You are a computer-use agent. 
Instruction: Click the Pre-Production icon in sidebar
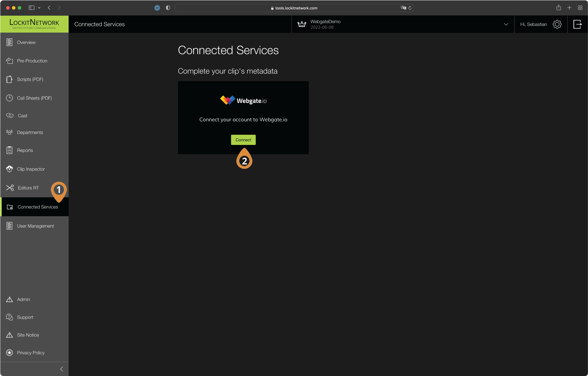click(x=9, y=61)
